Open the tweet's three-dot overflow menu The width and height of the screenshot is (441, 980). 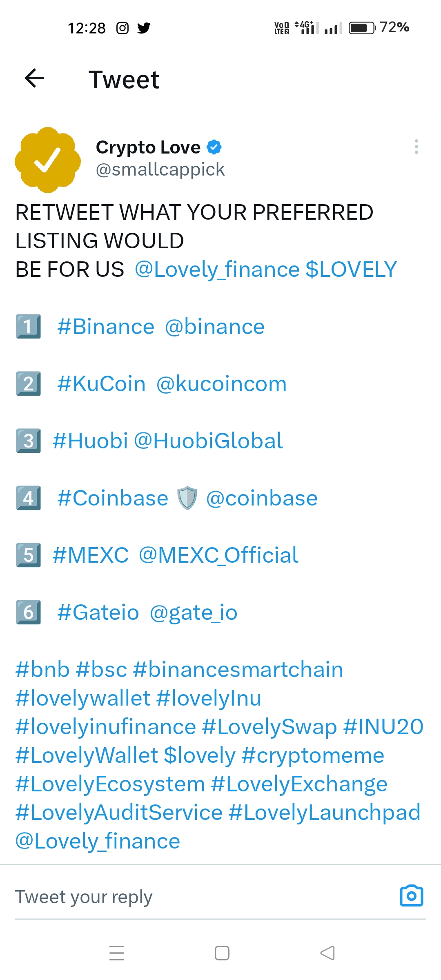[x=416, y=147]
